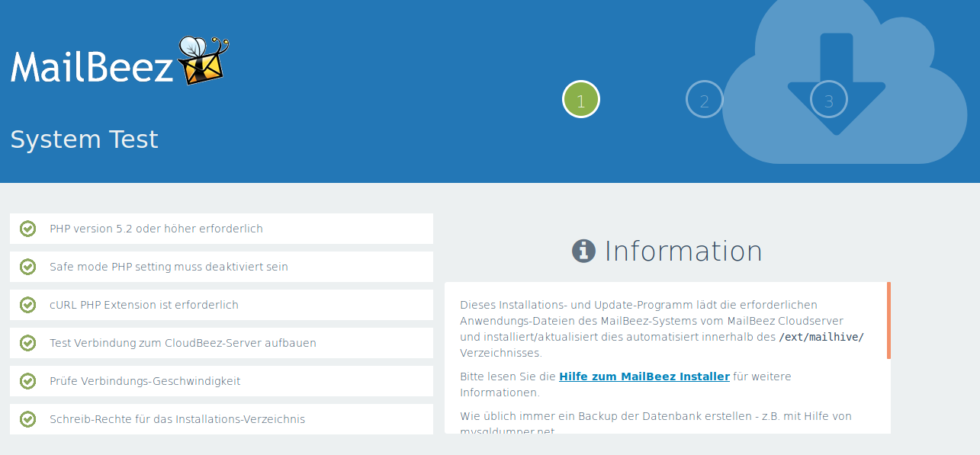Click 'Test Verbindung zum CloudBeez-Server aufbauen' row
980x455 pixels.
221,343
